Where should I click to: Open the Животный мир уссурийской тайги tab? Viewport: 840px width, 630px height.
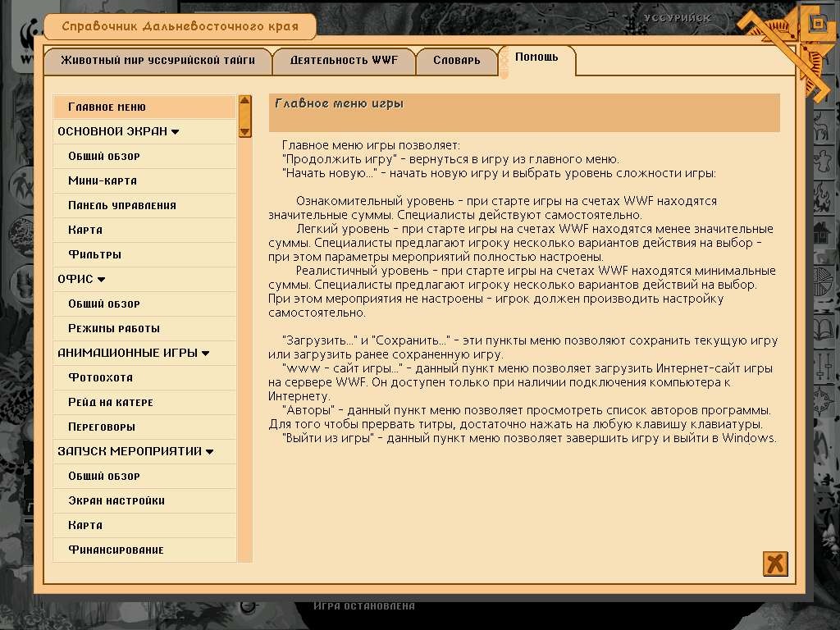point(158,61)
